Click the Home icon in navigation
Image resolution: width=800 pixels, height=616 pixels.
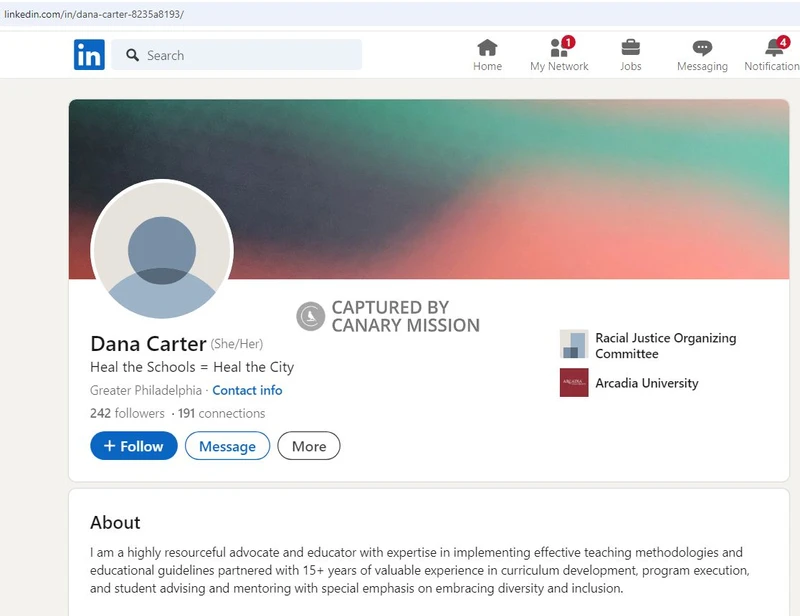click(487, 47)
